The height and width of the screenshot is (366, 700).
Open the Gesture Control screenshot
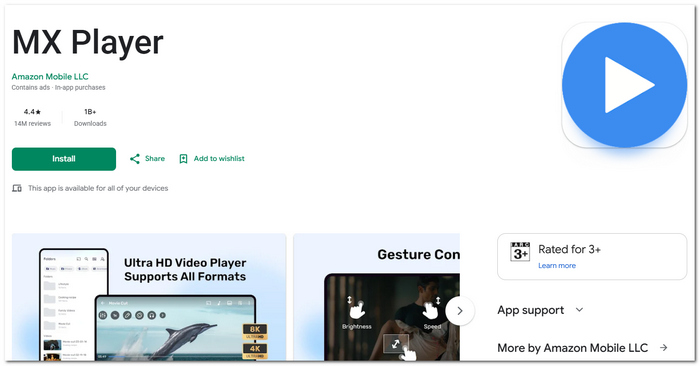(376, 297)
